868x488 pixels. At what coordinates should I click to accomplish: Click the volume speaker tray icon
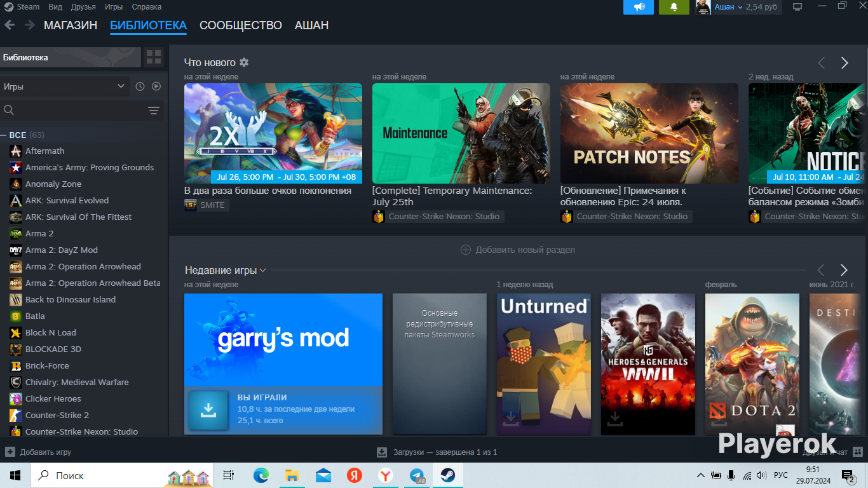(x=761, y=475)
